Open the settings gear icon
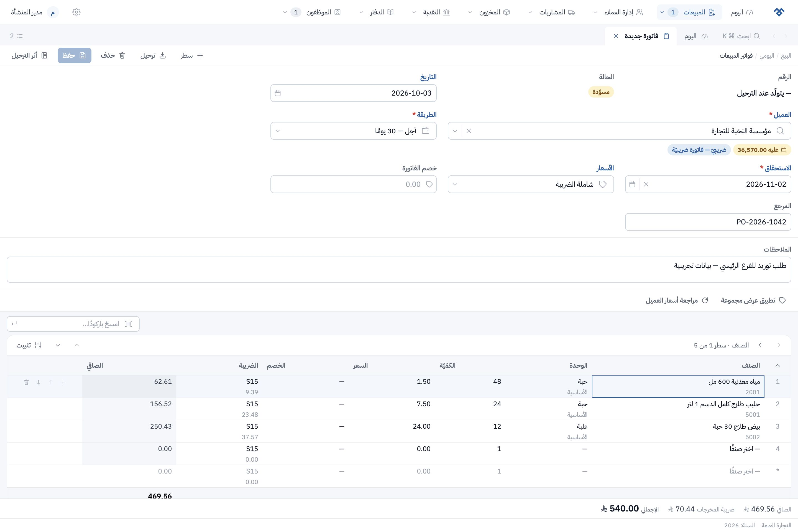The height and width of the screenshot is (532, 798). [x=76, y=12]
